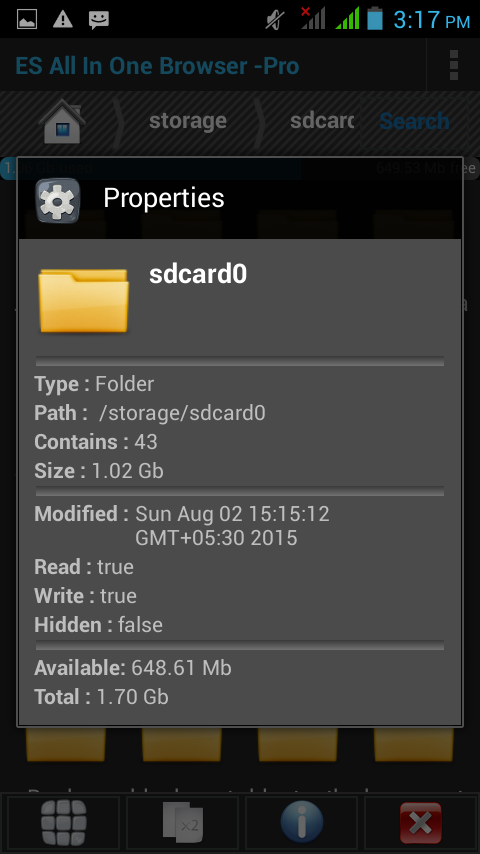The width and height of the screenshot is (480, 854).
Task: Tap the battery indicator in the status bar
Action: click(375, 19)
